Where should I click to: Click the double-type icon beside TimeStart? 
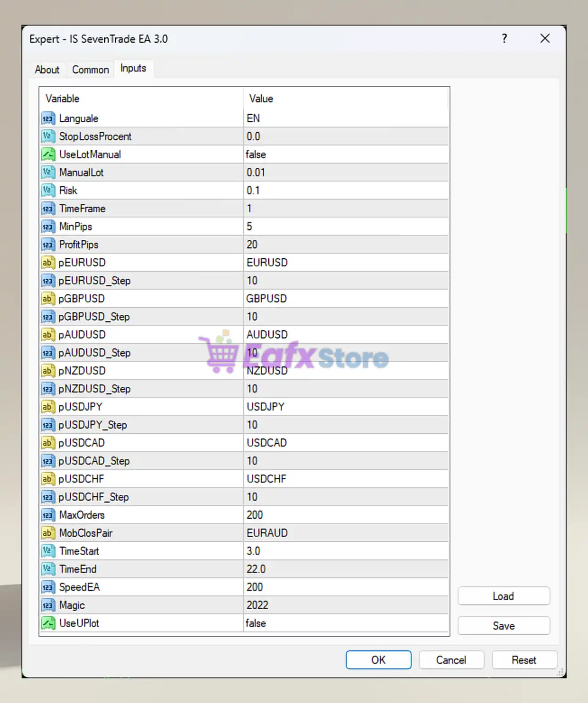tap(48, 551)
